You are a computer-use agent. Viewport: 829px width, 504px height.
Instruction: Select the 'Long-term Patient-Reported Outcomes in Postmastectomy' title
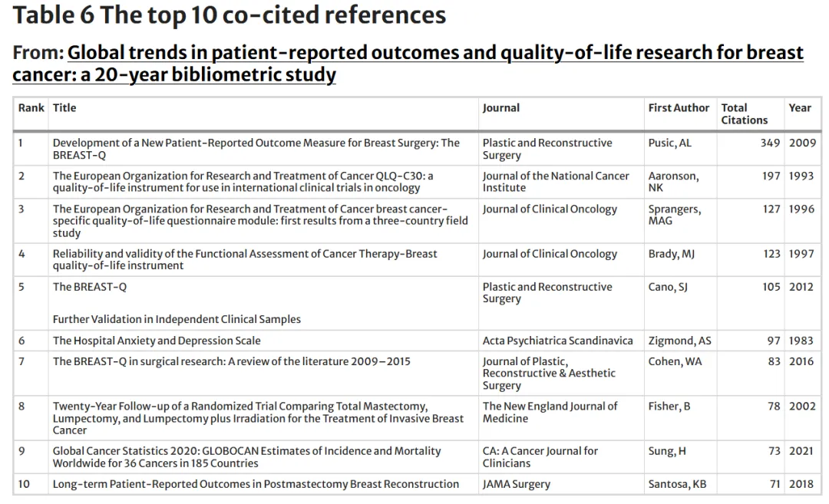point(256,484)
